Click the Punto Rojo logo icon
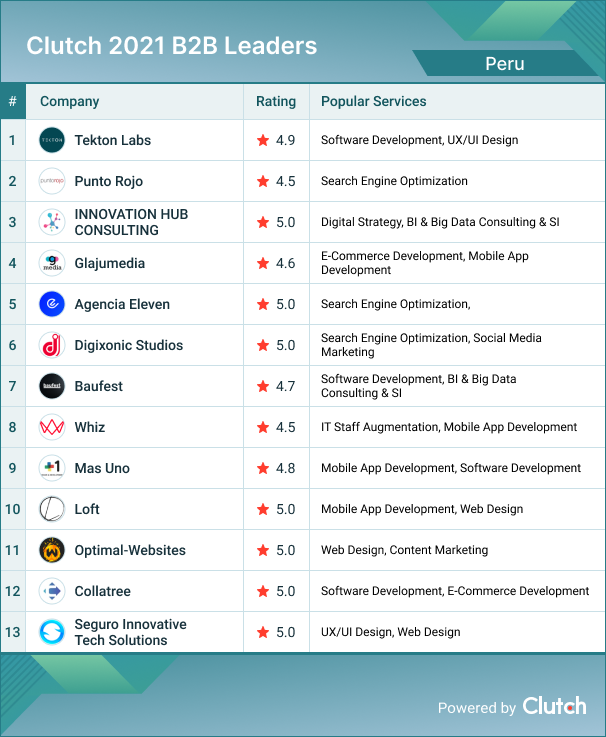 click(52, 181)
